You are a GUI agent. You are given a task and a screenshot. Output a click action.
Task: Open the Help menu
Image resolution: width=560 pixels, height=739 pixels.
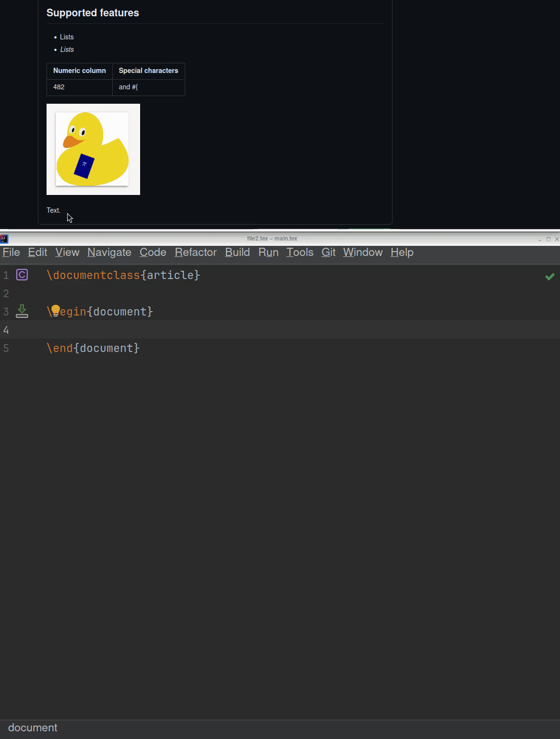(x=402, y=253)
